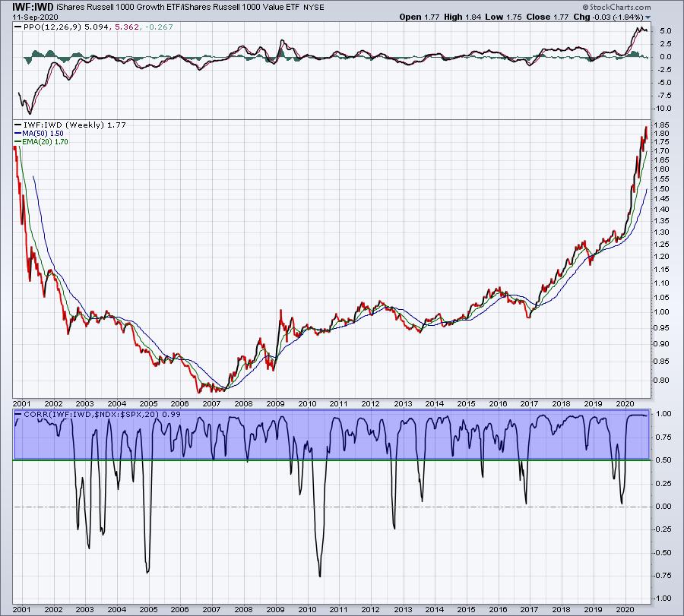684x616 pixels.
Task: Click 2005 on the bottom correlation time axis
Action: [149, 609]
